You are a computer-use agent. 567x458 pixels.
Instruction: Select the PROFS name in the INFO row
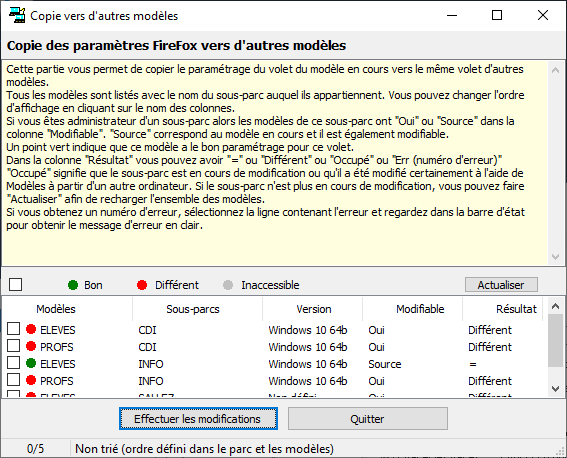[57, 381]
